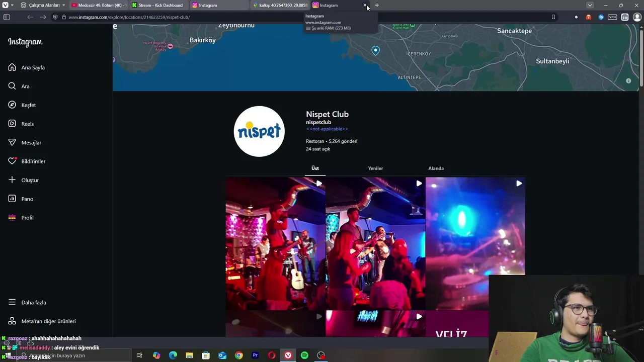
Task: Open Bildirimler notifications
Action: (27, 161)
